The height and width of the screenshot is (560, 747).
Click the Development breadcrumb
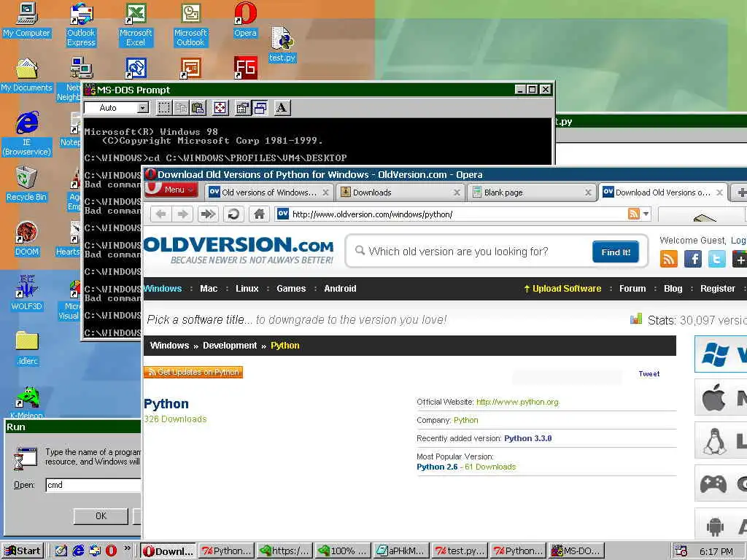(x=230, y=345)
